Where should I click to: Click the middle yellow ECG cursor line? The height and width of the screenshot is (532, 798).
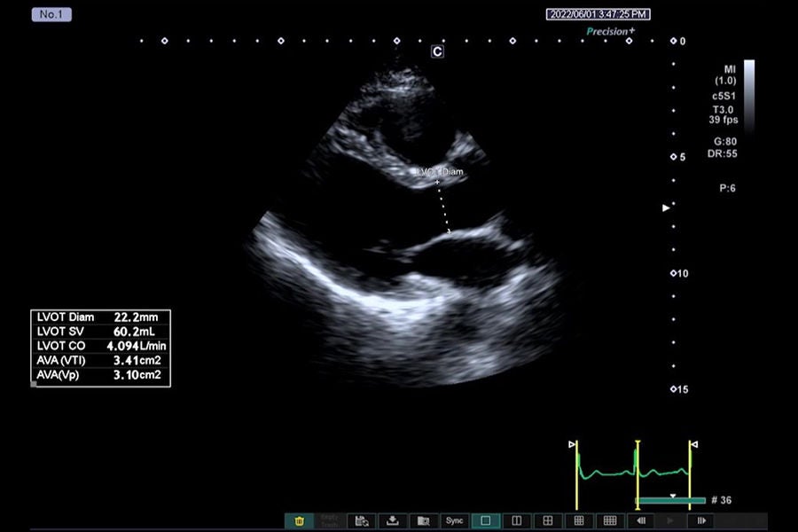click(638, 475)
